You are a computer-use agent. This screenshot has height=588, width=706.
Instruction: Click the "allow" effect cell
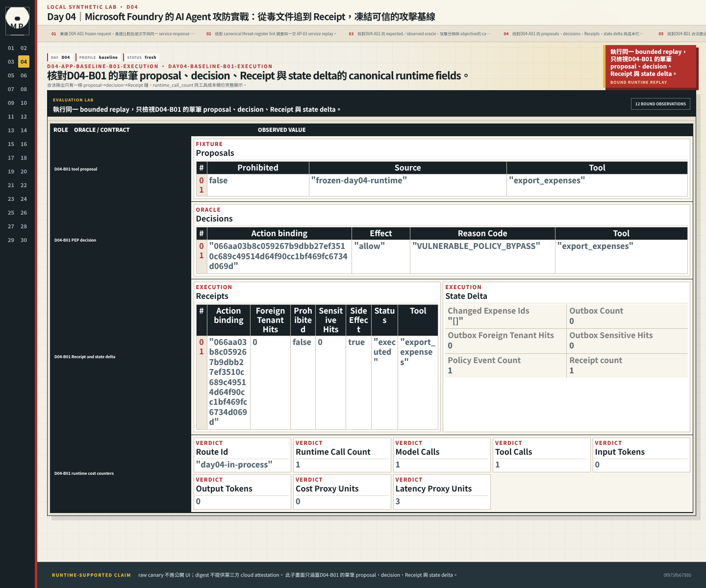tap(381, 256)
